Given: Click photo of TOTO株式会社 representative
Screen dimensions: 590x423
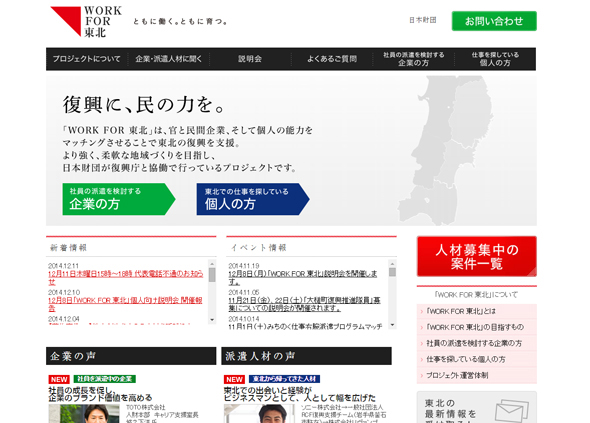Looking at the screenshot, I should click(x=85, y=414).
